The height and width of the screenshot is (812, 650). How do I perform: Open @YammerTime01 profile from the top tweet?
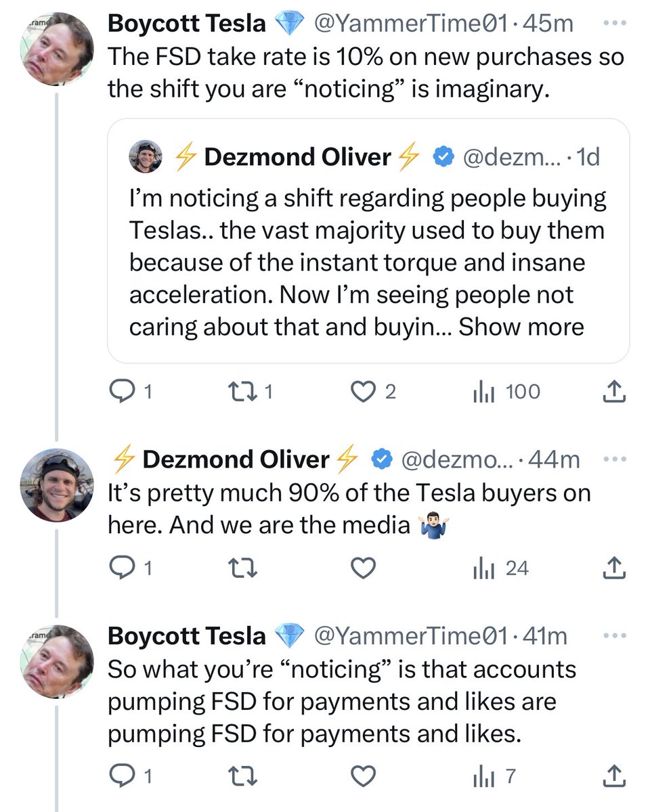tap(410, 24)
